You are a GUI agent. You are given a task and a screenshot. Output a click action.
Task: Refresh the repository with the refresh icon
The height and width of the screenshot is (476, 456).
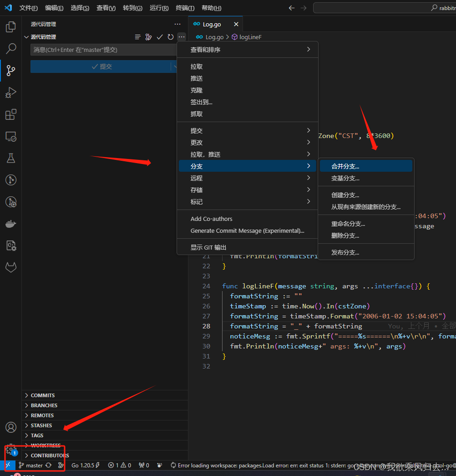tap(171, 37)
